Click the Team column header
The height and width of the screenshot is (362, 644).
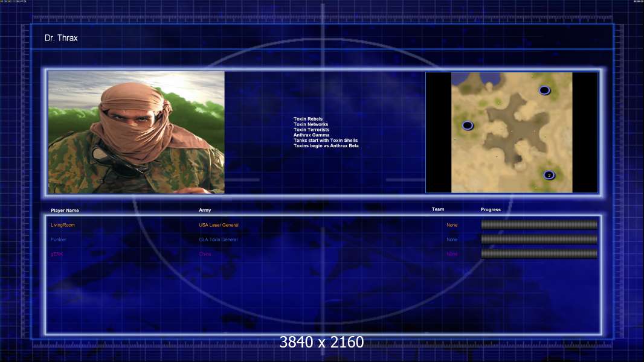tap(438, 209)
